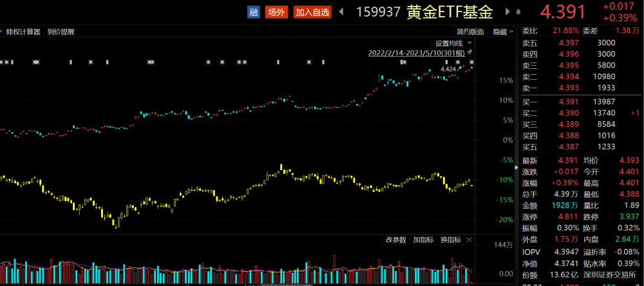Click 卖一 ask price 4.393

[569, 88]
